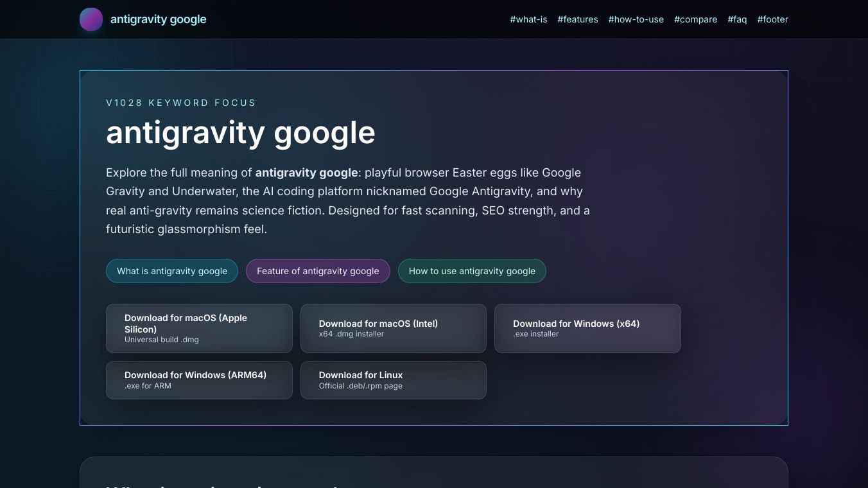Open the #features navigation link
Viewport: 868px width, 488px height.
[578, 19]
